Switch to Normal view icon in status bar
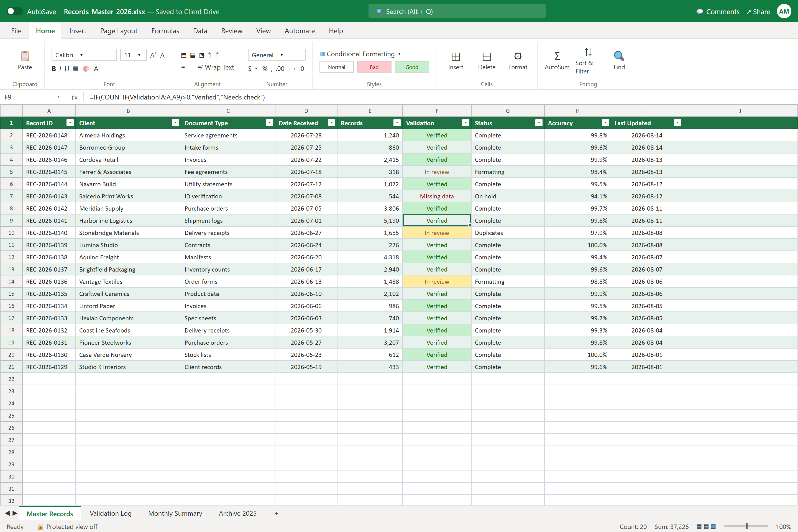 pyautogui.click(x=699, y=526)
